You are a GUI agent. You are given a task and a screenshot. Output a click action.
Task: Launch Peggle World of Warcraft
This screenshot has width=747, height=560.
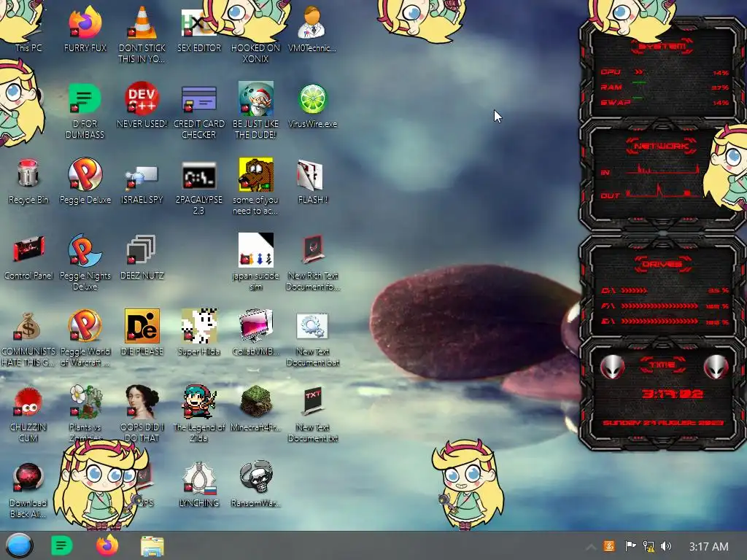pyautogui.click(x=85, y=326)
